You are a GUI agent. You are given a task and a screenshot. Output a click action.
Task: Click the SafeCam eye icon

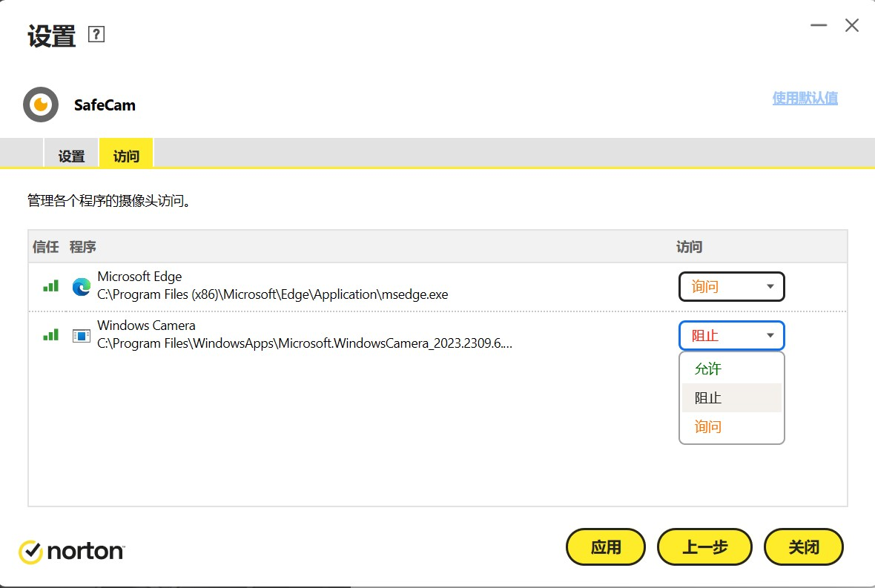click(x=41, y=105)
